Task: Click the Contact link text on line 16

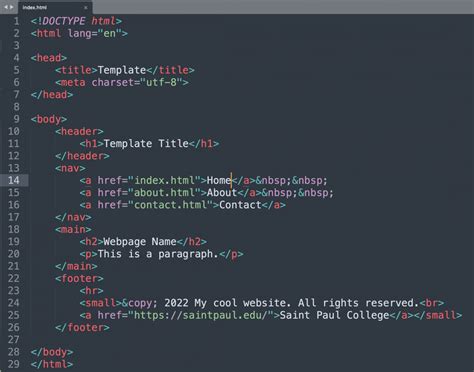Action: [x=240, y=205]
